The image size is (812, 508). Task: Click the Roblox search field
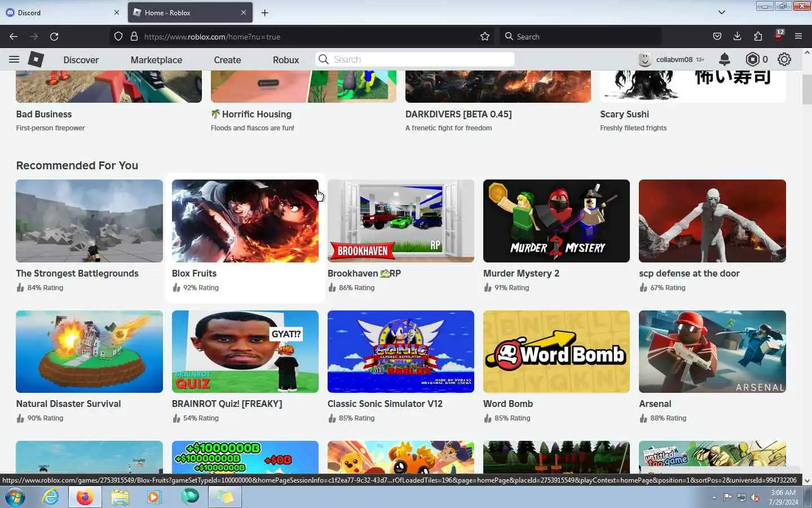pos(415,59)
